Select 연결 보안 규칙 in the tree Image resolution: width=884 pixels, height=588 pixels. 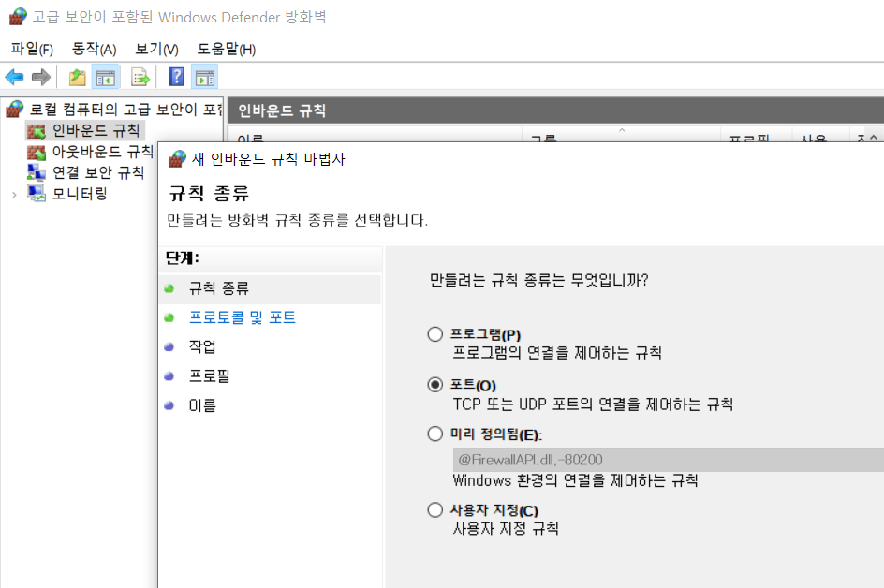point(98,172)
